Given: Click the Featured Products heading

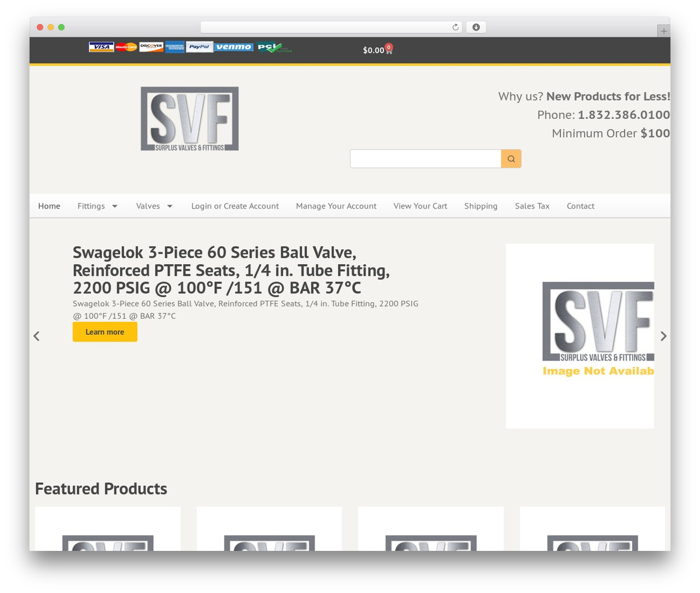Looking at the screenshot, I should pyautogui.click(x=101, y=489).
